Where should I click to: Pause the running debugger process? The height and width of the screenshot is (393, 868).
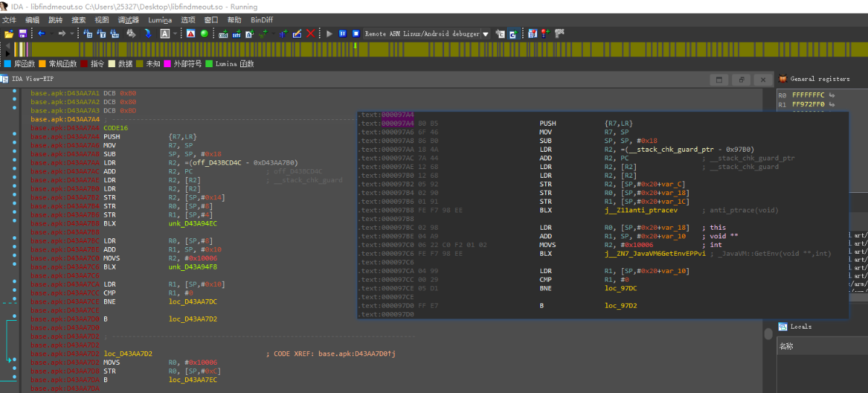pyautogui.click(x=343, y=34)
